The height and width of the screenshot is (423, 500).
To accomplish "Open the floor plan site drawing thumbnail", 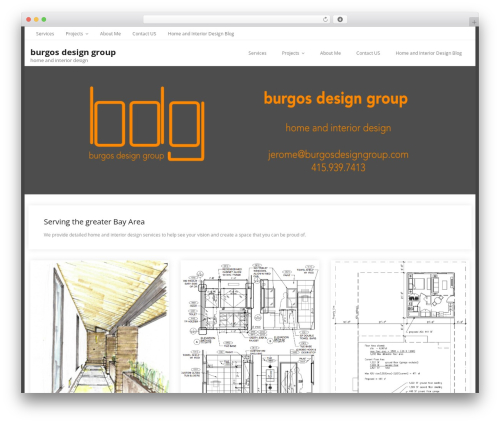I will pos(400,327).
